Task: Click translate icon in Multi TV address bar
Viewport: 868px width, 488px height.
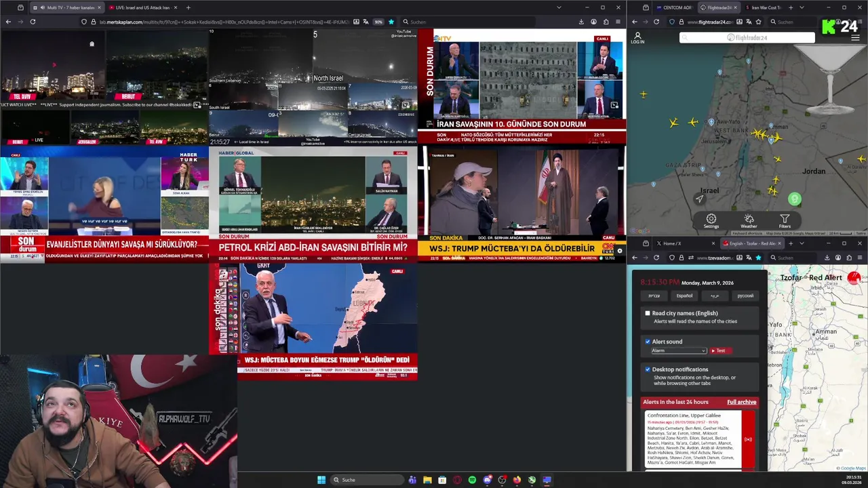Action: [x=367, y=22]
